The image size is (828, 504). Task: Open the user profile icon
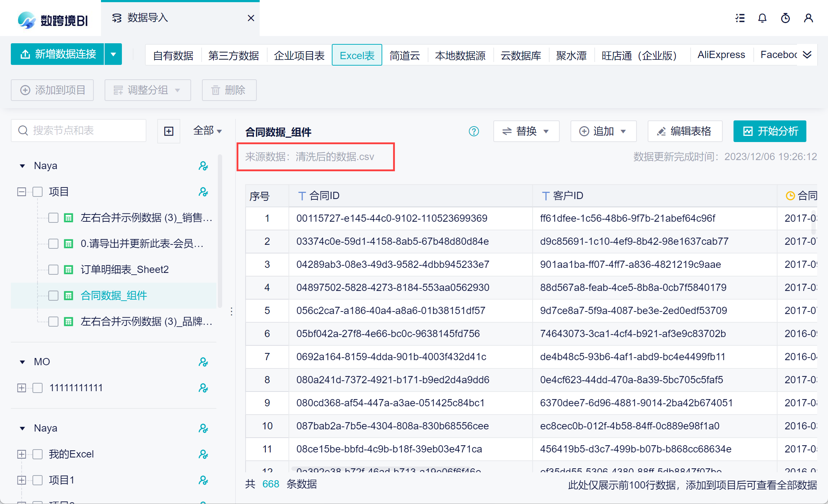[808, 18]
